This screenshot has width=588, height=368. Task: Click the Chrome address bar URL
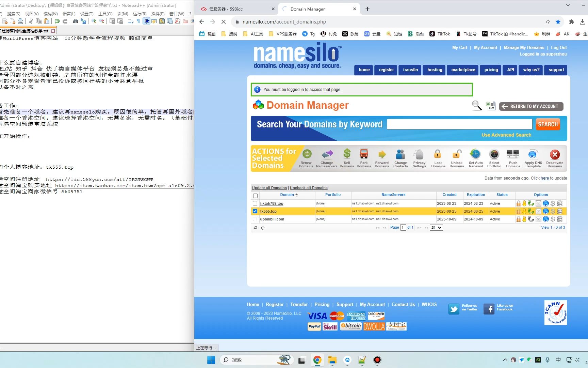point(284,22)
